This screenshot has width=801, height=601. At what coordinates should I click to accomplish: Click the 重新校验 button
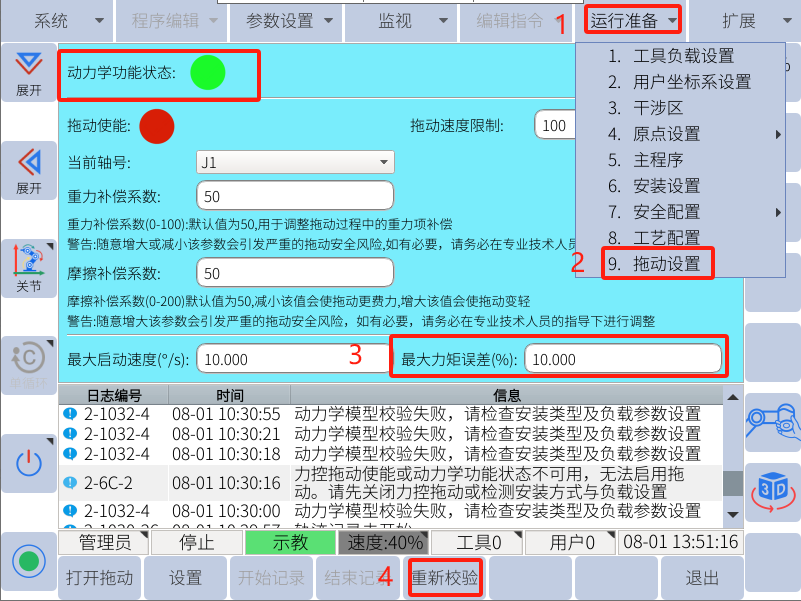pos(446,578)
